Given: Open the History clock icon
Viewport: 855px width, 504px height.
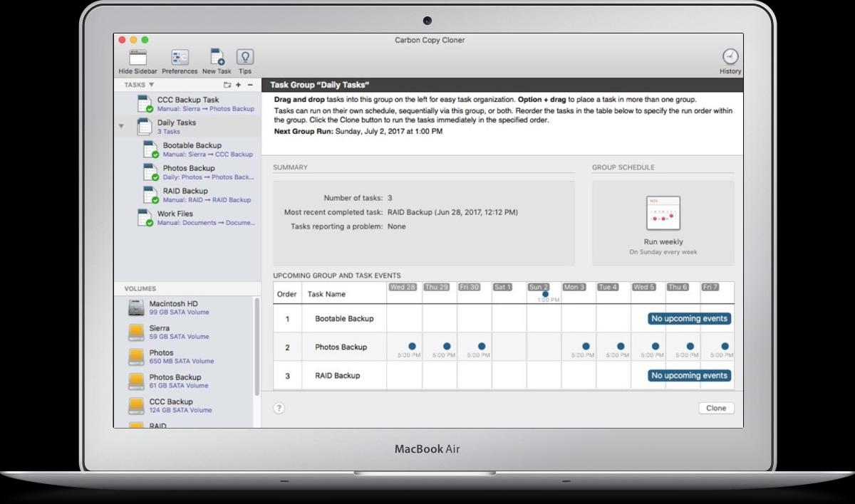Looking at the screenshot, I should pyautogui.click(x=730, y=57).
